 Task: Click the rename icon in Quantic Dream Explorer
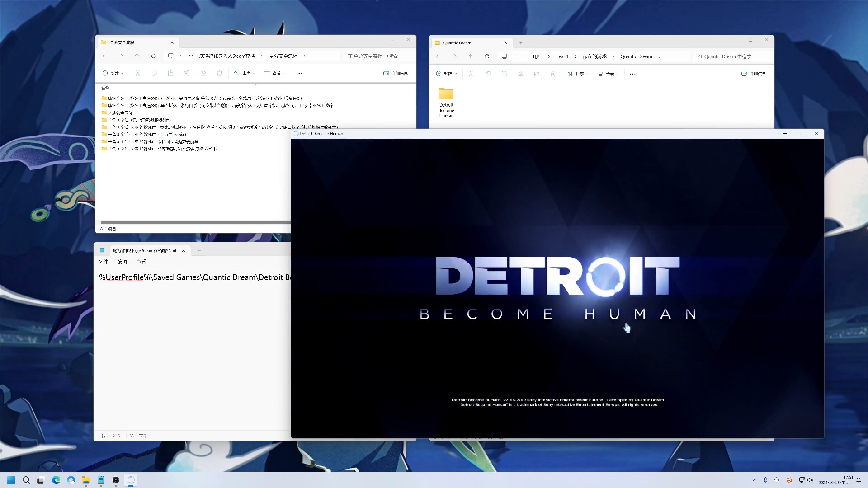pos(520,74)
